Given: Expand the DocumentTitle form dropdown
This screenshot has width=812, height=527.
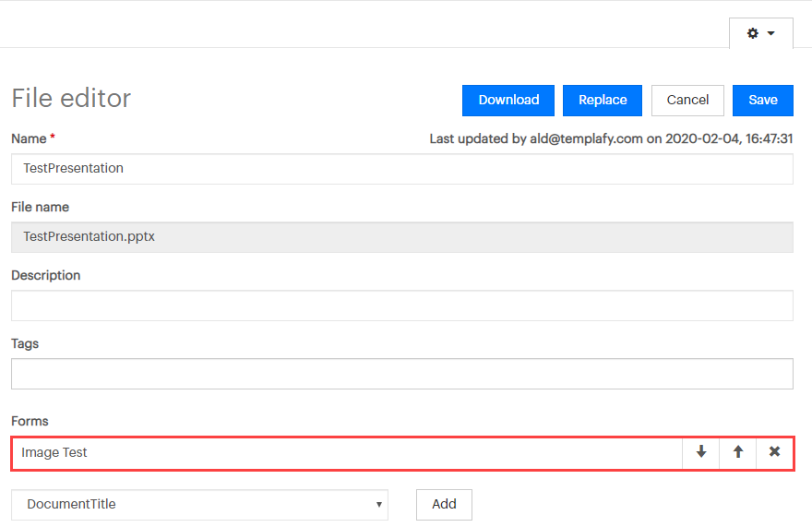Looking at the screenshot, I should 199,504.
